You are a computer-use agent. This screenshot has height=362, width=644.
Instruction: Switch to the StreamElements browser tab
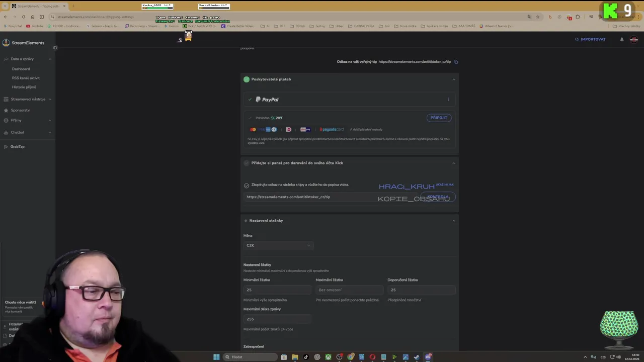tap(39, 6)
